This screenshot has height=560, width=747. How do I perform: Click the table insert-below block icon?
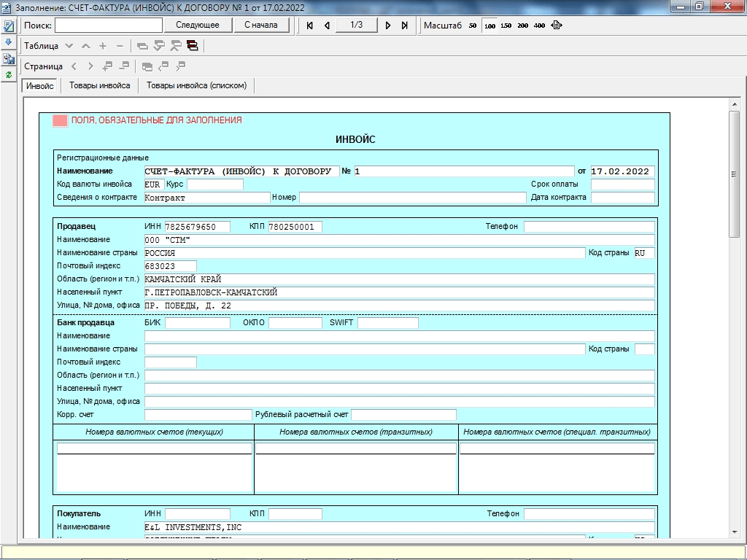[159, 46]
